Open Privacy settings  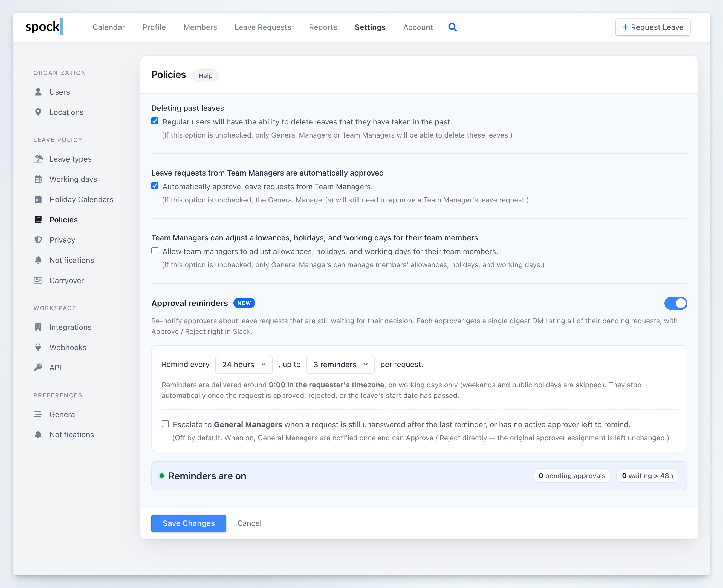point(62,240)
